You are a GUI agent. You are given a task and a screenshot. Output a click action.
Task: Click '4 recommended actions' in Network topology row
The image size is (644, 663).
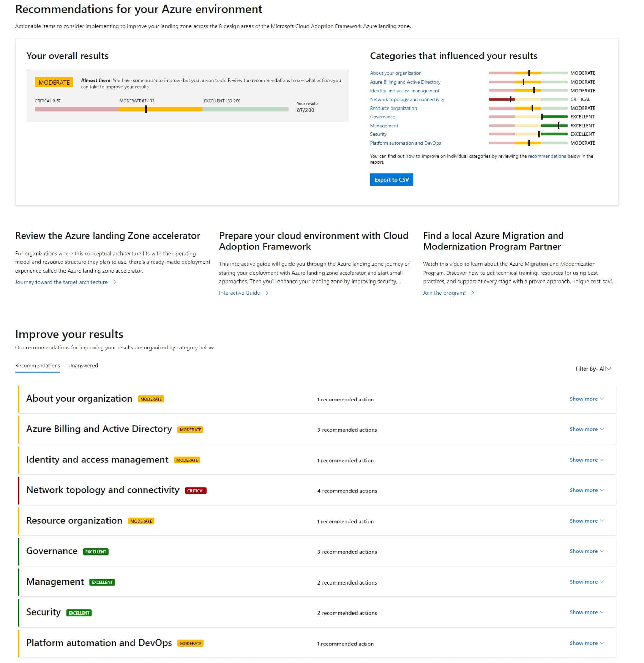click(x=347, y=491)
